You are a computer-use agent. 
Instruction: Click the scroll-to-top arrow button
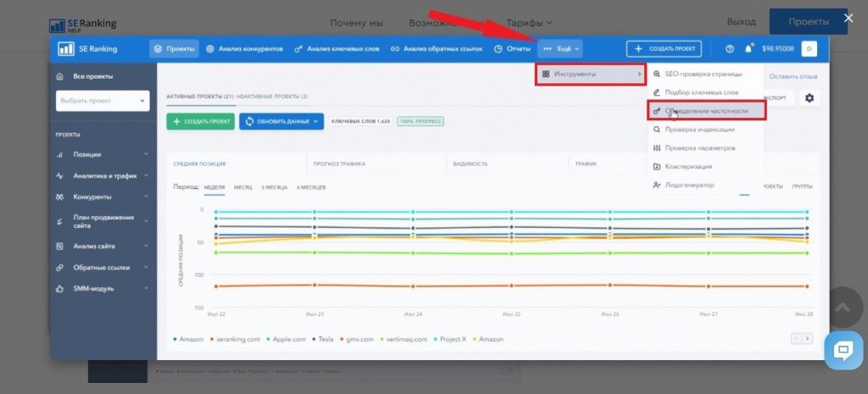point(843,308)
